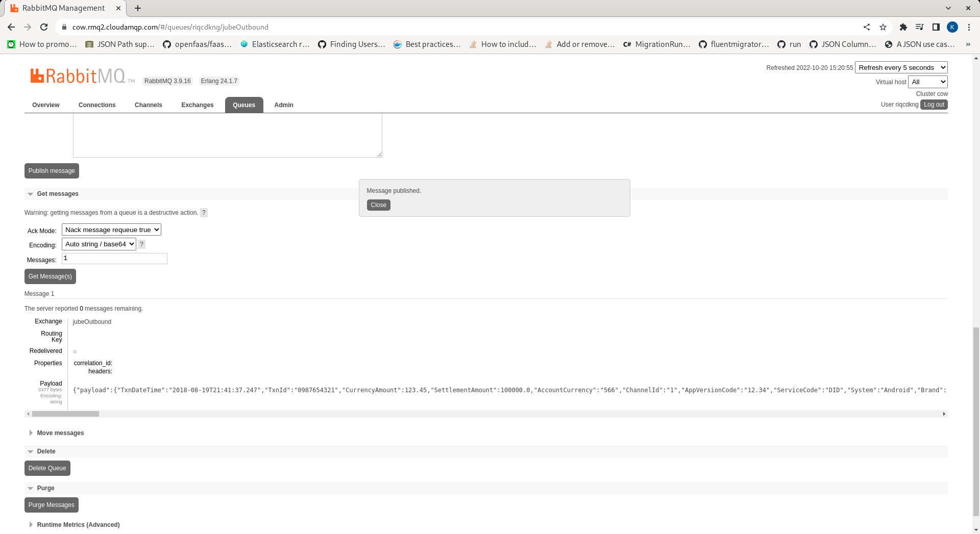Open a new browser tab
This screenshot has width=980, height=534.
(x=138, y=8)
